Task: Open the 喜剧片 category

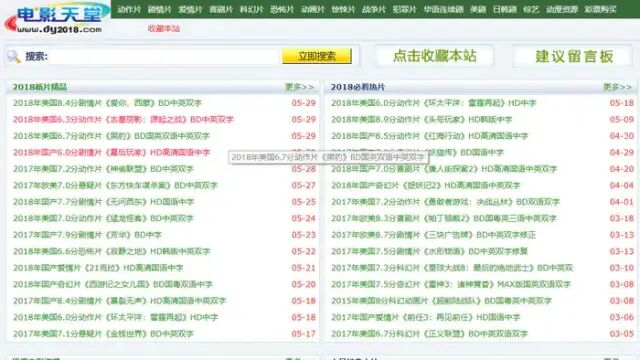Action: [x=221, y=9]
